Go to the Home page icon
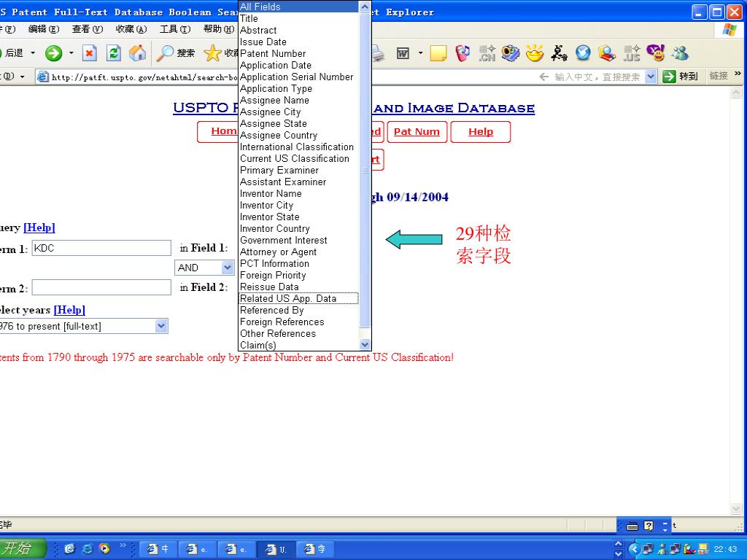 pyautogui.click(x=137, y=52)
